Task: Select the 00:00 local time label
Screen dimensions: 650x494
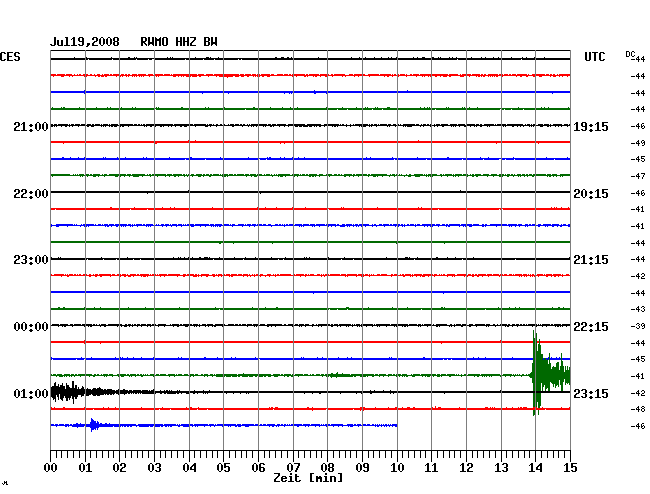Action: pyautogui.click(x=31, y=327)
